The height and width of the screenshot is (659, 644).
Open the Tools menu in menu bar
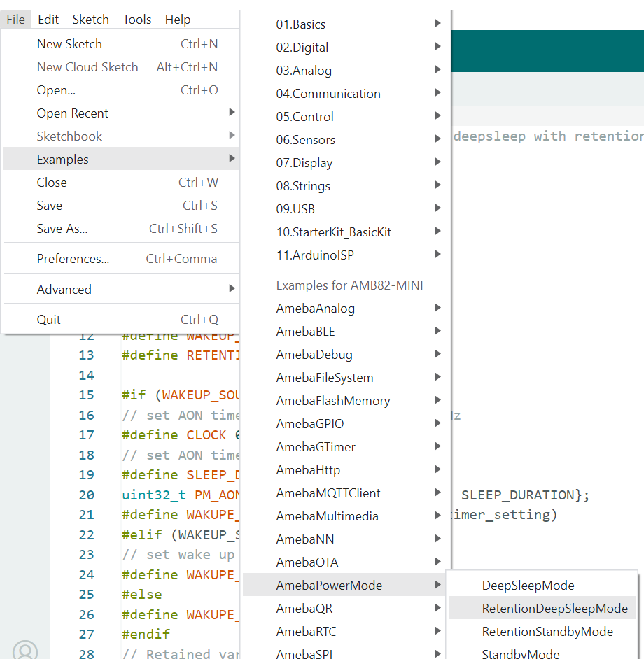tap(137, 20)
